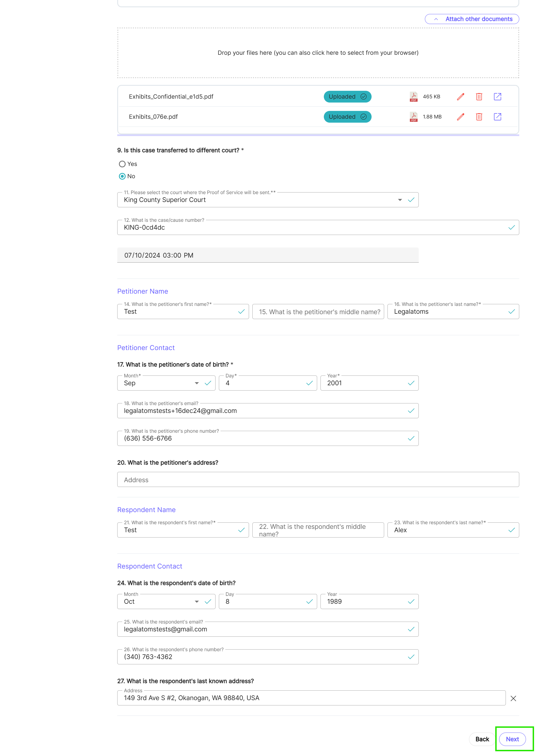
Task: Focus the petitioner's address field
Action: (x=318, y=480)
